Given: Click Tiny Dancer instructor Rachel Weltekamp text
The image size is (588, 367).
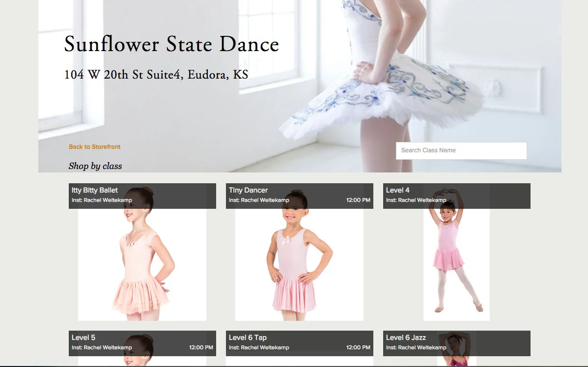Looking at the screenshot, I should coord(259,200).
